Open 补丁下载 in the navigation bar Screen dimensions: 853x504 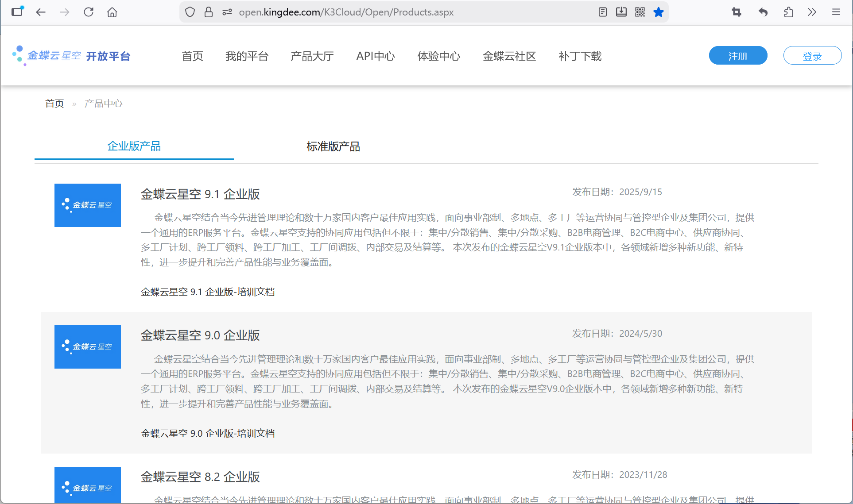tap(580, 56)
